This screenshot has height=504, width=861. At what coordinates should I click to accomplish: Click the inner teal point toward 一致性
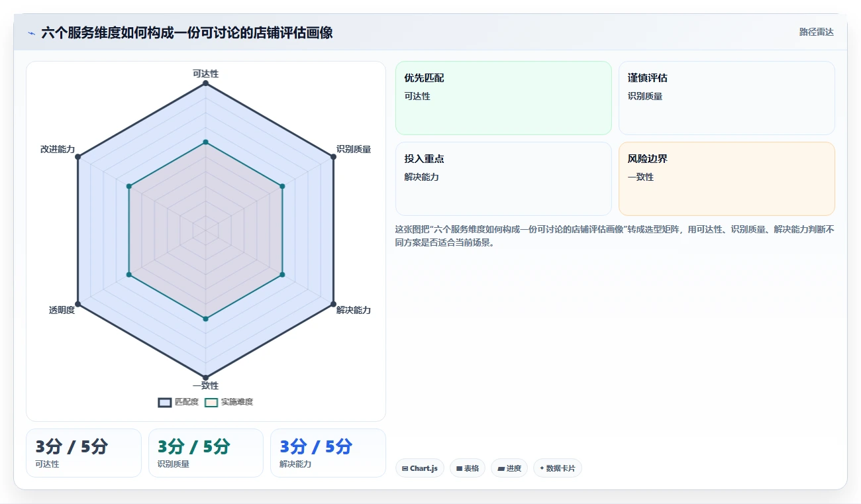coord(205,319)
